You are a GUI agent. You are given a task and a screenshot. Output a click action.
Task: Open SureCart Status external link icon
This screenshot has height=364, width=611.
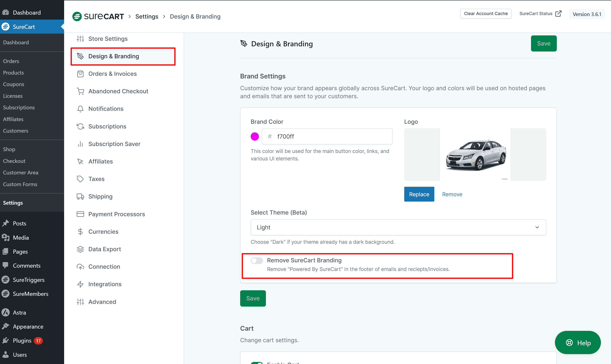coord(558,14)
